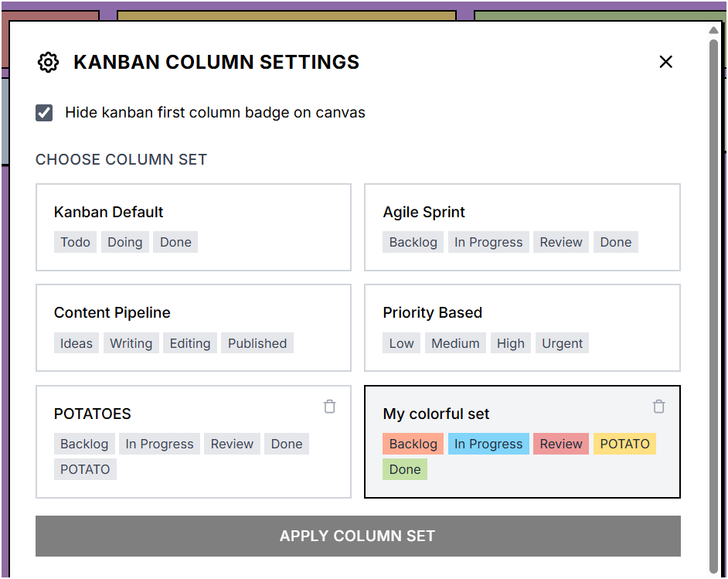
Task: Click the Published chip under Content Pipeline
Action: pyautogui.click(x=257, y=342)
